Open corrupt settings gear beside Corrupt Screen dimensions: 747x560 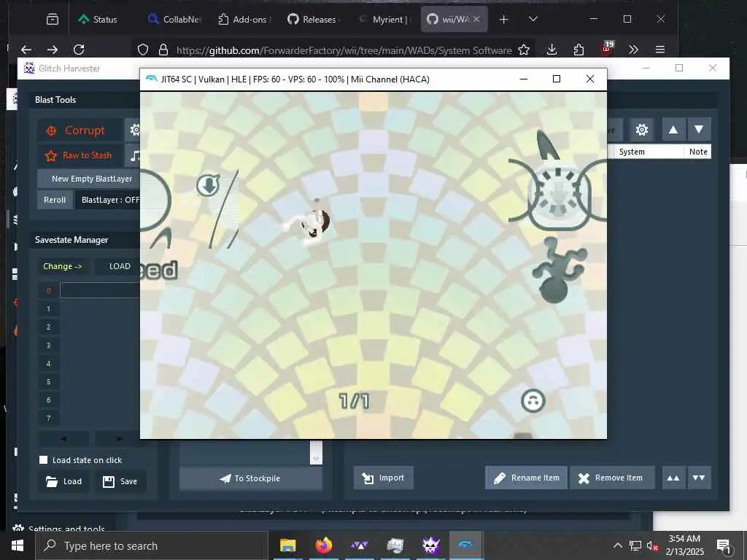click(x=133, y=130)
